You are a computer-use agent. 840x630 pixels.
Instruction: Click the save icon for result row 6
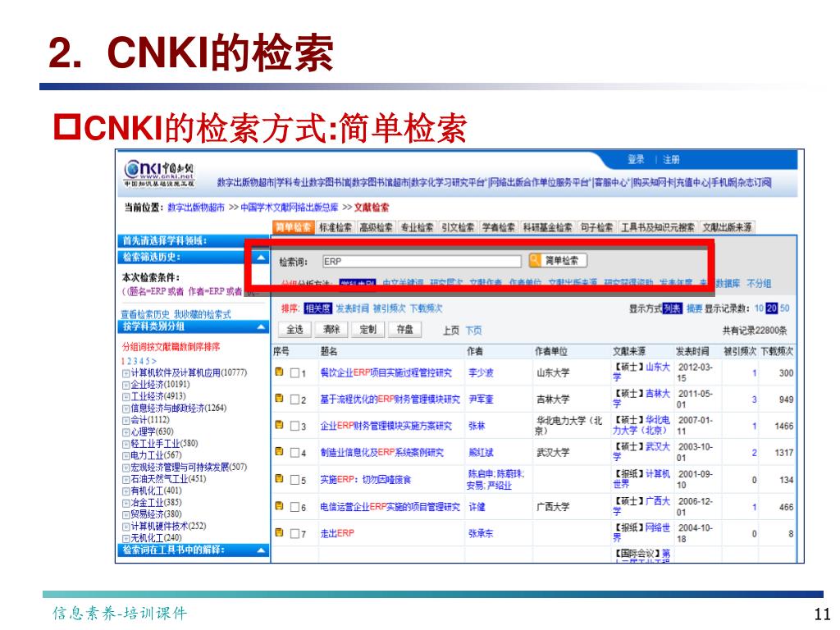tap(279, 505)
